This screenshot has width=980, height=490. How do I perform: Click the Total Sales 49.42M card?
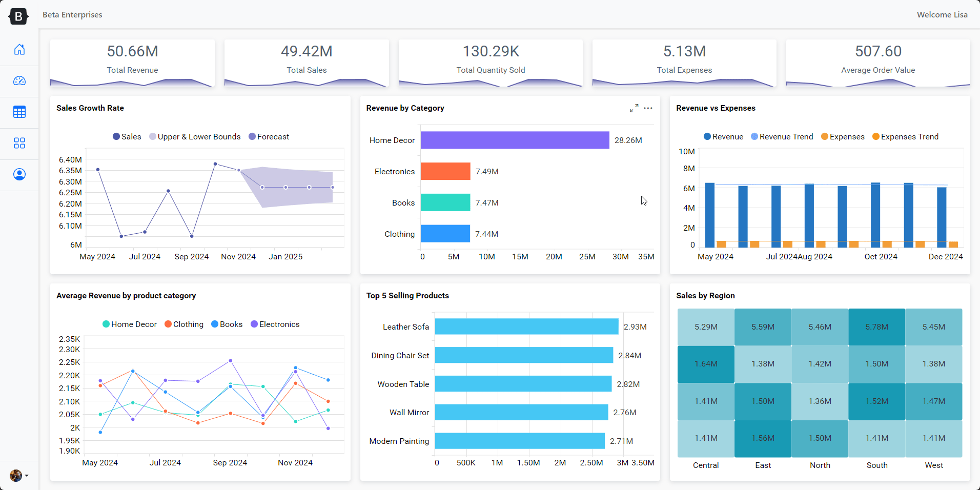click(307, 63)
